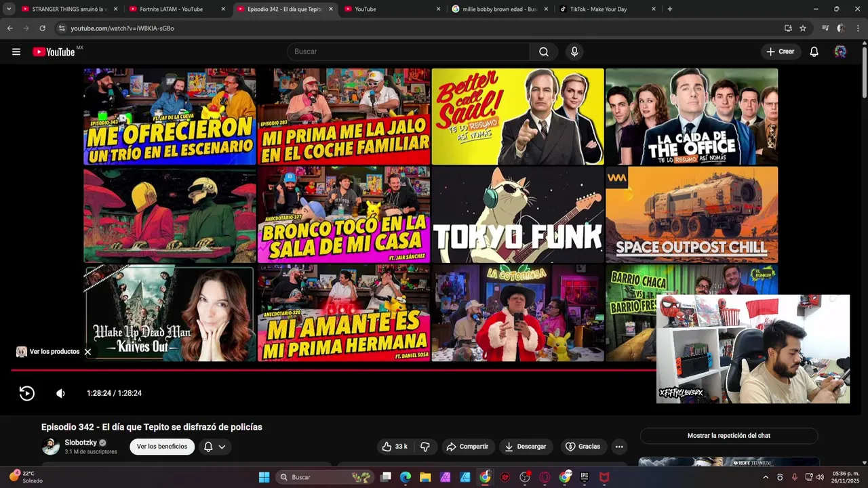Viewport: 868px width, 488px height.
Task: Open Windows Start menu
Action: tap(264, 477)
